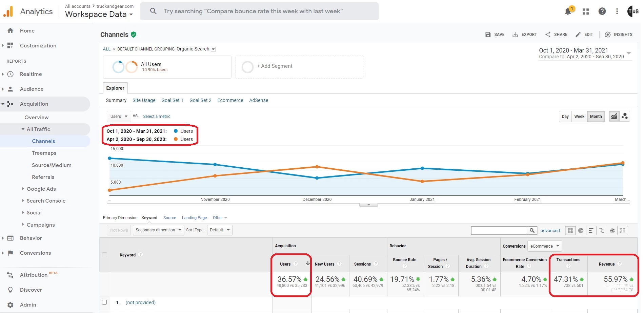This screenshot has height=313, width=644.
Task: Click the Google Analytics logo
Action: click(8, 12)
